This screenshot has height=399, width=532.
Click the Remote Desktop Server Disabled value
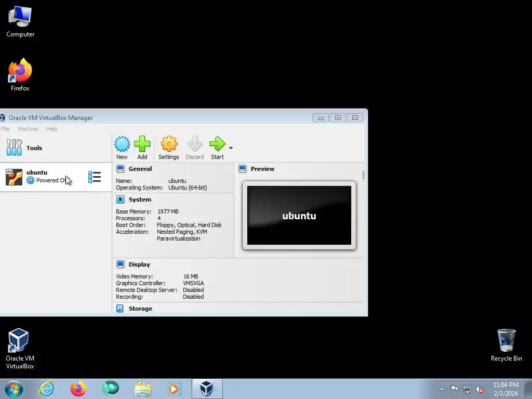pos(193,290)
